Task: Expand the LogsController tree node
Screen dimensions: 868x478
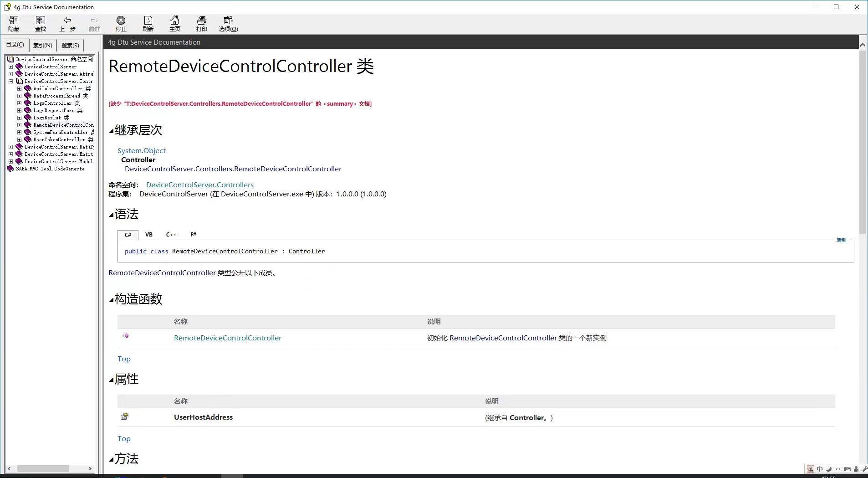Action: 19,103
